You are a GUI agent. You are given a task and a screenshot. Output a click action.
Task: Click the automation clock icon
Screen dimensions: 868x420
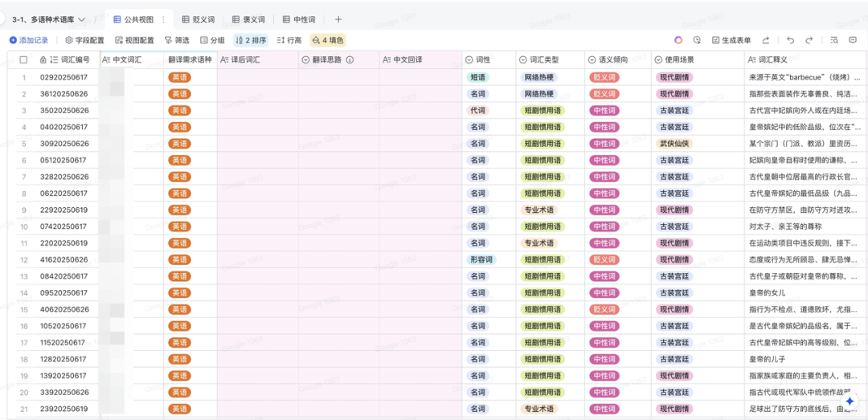tap(696, 40)
